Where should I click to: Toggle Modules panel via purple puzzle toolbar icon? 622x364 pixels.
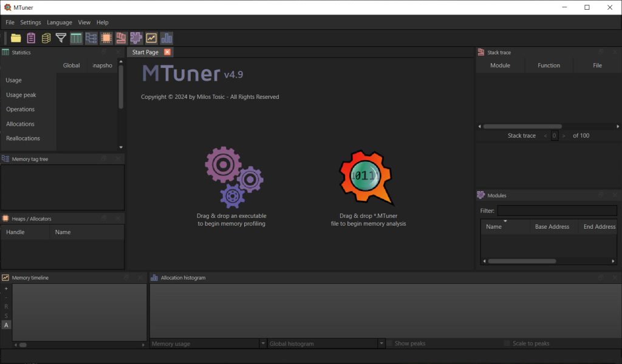pyautogui.click(x=136, y=38)
